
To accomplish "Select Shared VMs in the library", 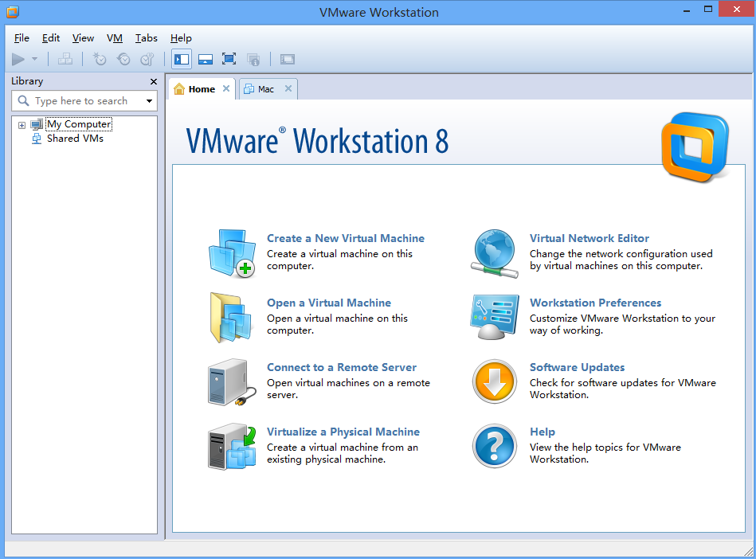I will (x=75, y=139).
